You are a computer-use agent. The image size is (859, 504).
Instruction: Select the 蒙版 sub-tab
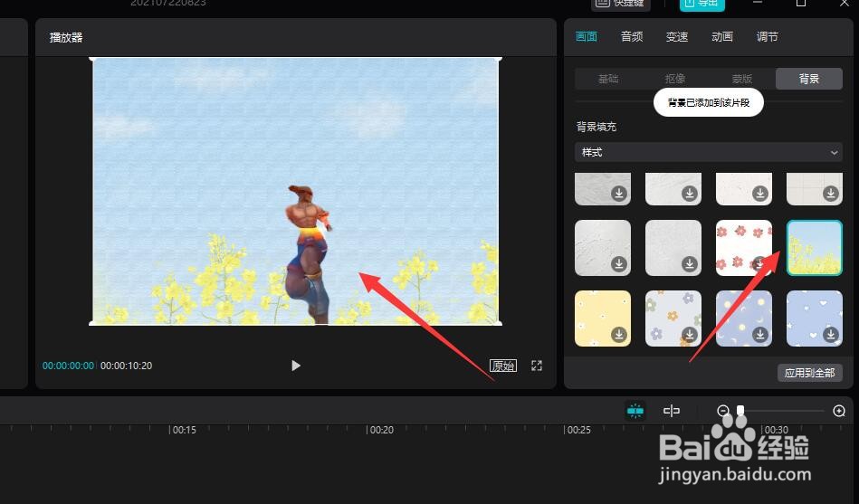point(741,79)
